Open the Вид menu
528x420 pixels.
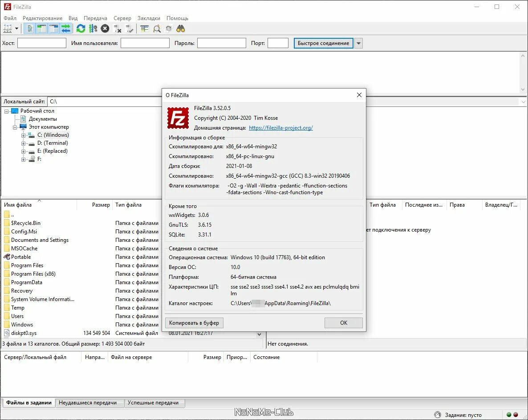coord(73,18)
